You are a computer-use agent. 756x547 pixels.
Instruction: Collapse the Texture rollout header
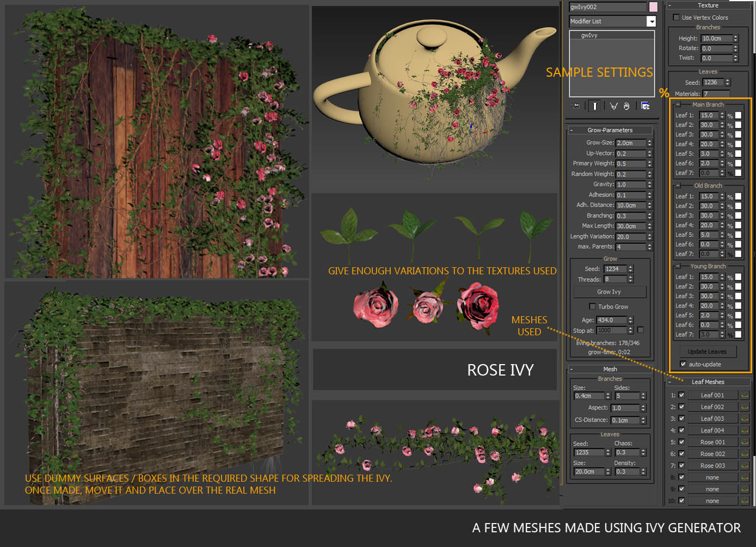click(x=708, y=5)
